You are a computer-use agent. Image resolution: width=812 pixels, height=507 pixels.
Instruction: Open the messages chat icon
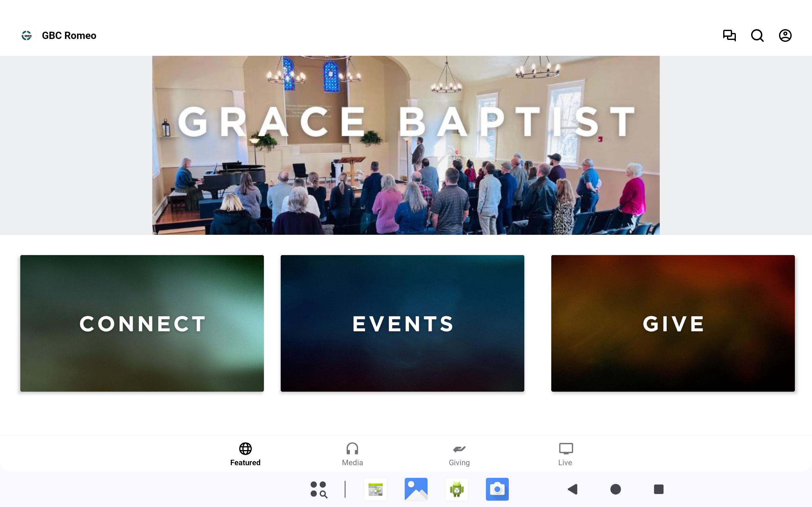tap(729, 35)
